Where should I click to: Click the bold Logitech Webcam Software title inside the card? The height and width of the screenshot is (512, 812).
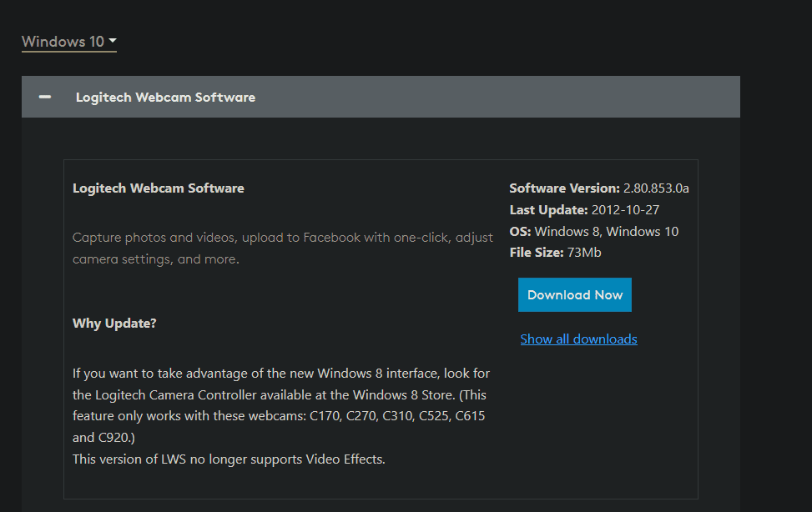[158, 188]
